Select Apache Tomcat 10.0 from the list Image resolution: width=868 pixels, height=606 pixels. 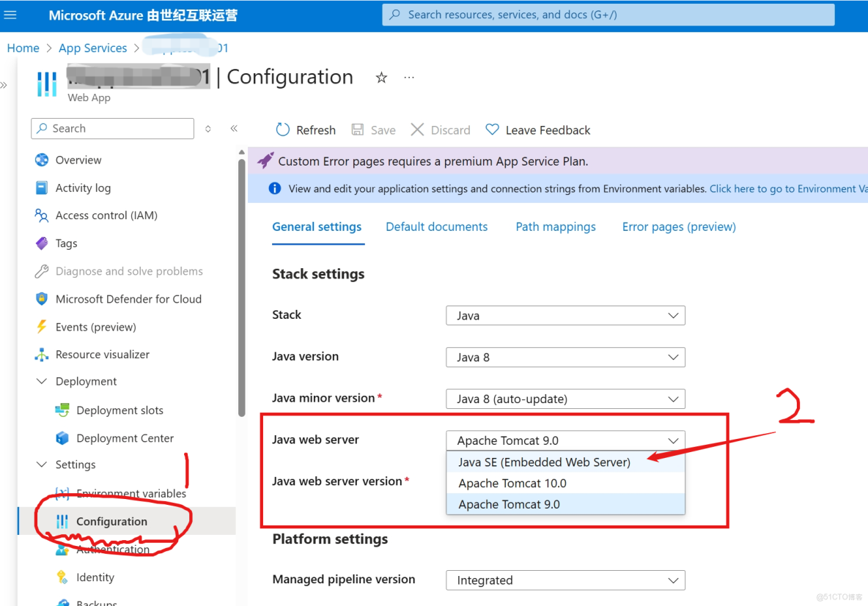pos(510,483)
